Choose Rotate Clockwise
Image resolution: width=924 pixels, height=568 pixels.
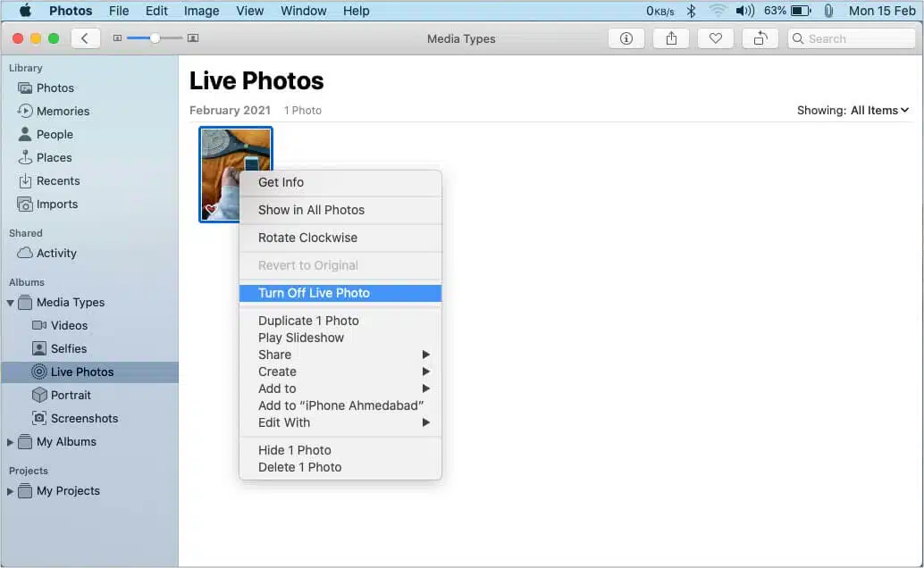click(340, 238)
